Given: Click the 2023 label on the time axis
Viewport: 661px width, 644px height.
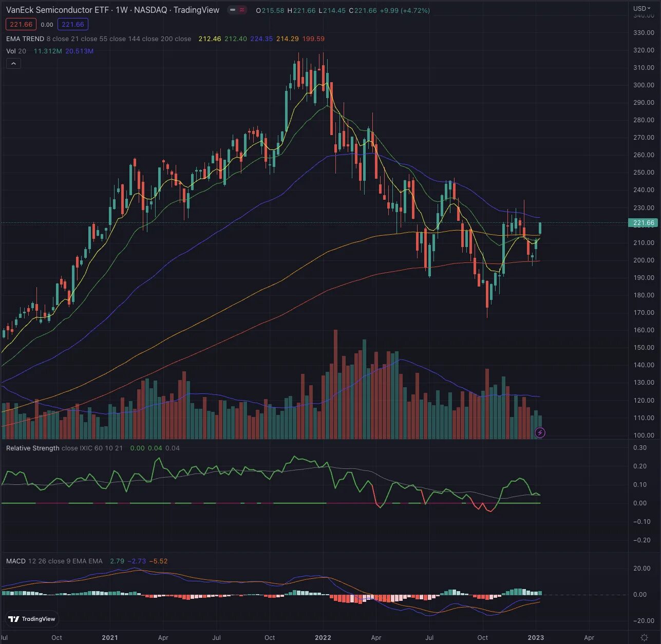Looking at the screenshot, I should click(536, 637).
